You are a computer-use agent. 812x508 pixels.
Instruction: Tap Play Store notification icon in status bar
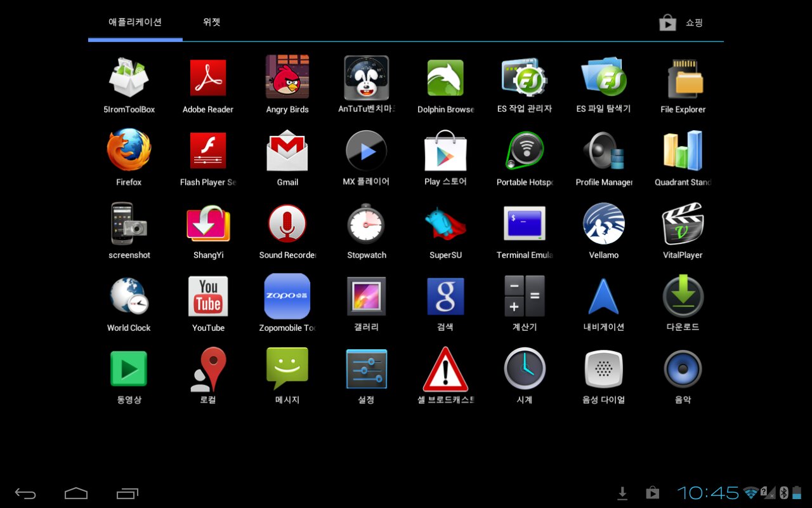pos(652,493)
